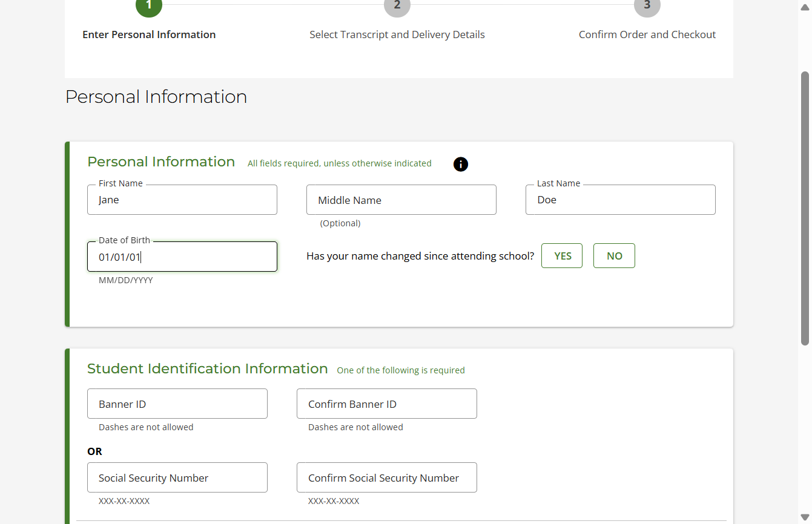The height and width of the screenshot is (524, 812).
Task: Click the bold OR separator text
Action: [x=94, y=451]
